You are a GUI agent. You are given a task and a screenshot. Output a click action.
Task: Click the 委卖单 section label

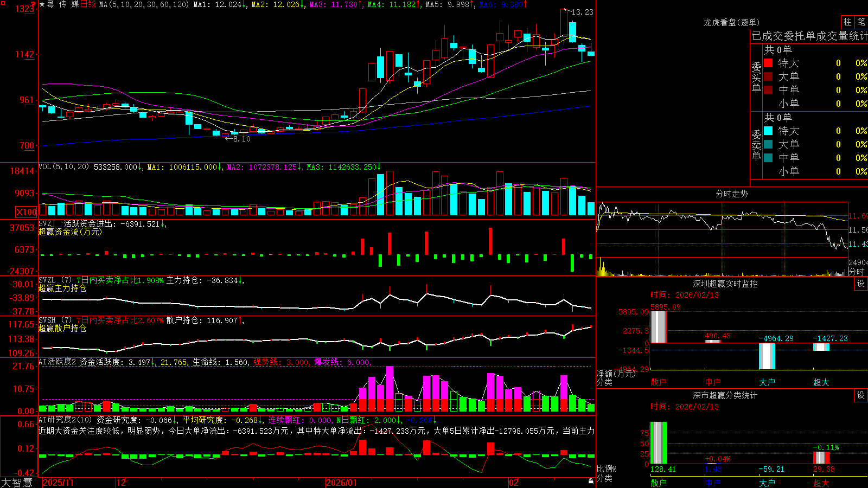pyautogui.click(x=756, y=145)
